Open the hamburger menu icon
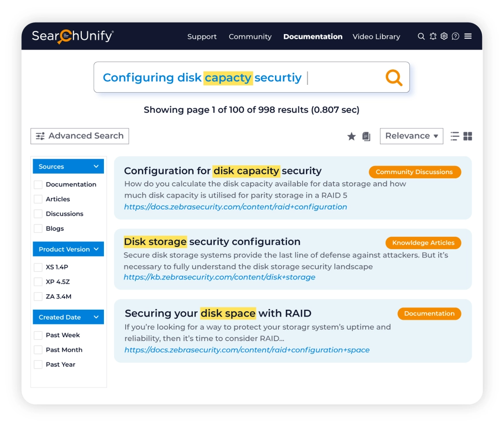Image resolution: width=504 pixels, height=426 pixels. pos(468,36)
